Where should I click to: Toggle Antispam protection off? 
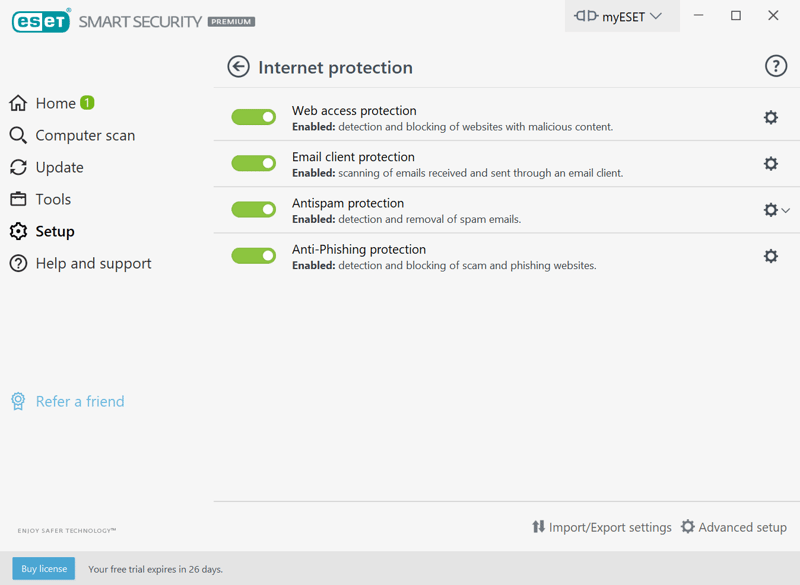point(254,209)
